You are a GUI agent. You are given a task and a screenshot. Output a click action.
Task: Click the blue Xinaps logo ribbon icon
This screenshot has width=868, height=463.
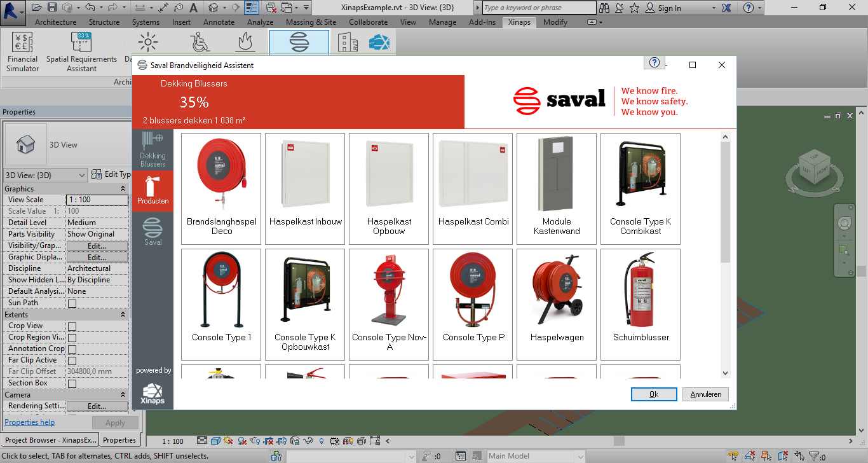[379, 43]
